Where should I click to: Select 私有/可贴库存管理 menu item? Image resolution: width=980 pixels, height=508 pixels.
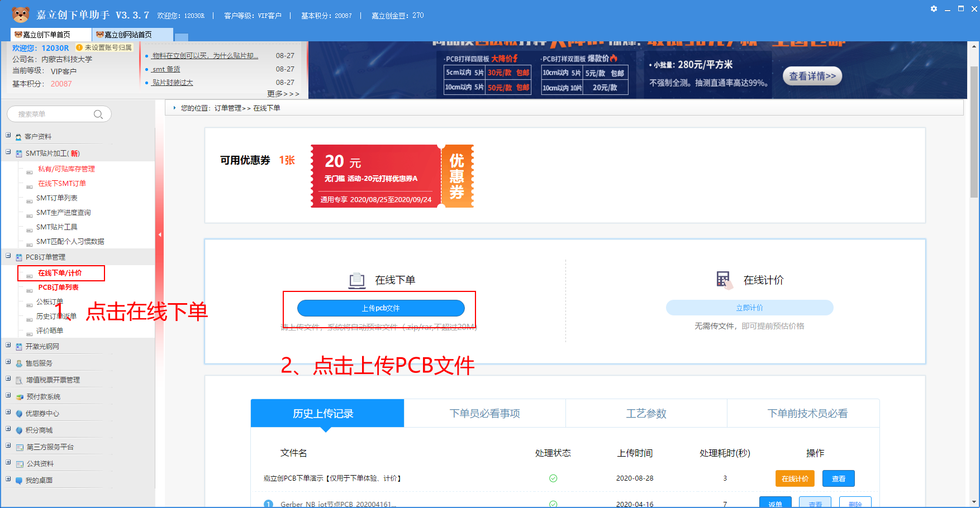66,169
